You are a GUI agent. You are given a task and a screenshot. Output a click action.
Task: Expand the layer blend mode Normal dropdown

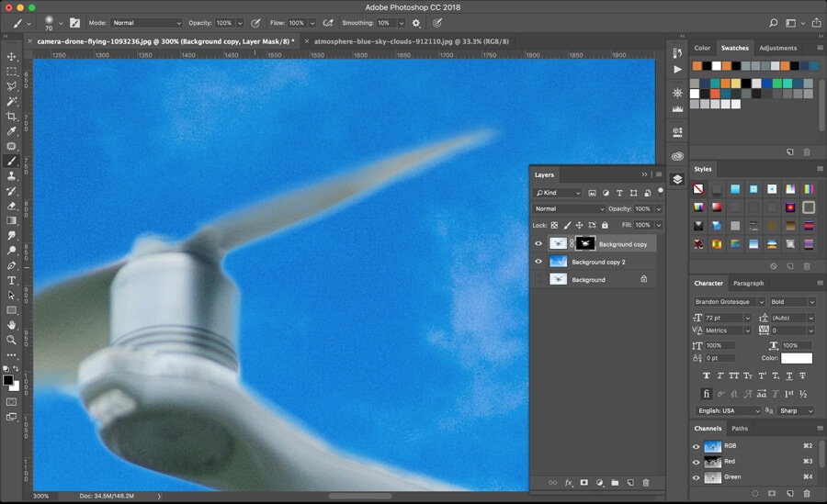tap(569, 209)
